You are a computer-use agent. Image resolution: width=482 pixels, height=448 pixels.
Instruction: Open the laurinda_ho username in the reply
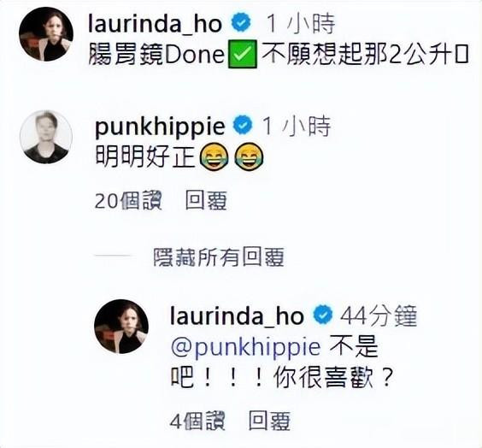click(237, 315)
